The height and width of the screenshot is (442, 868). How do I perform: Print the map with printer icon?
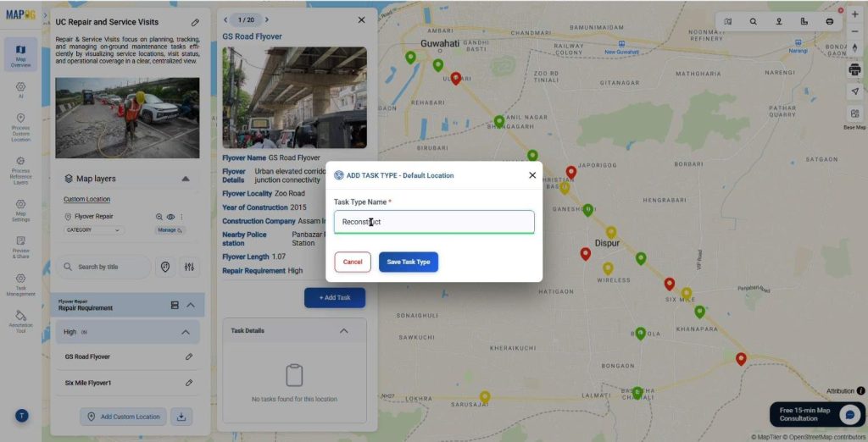click(854, 69)
